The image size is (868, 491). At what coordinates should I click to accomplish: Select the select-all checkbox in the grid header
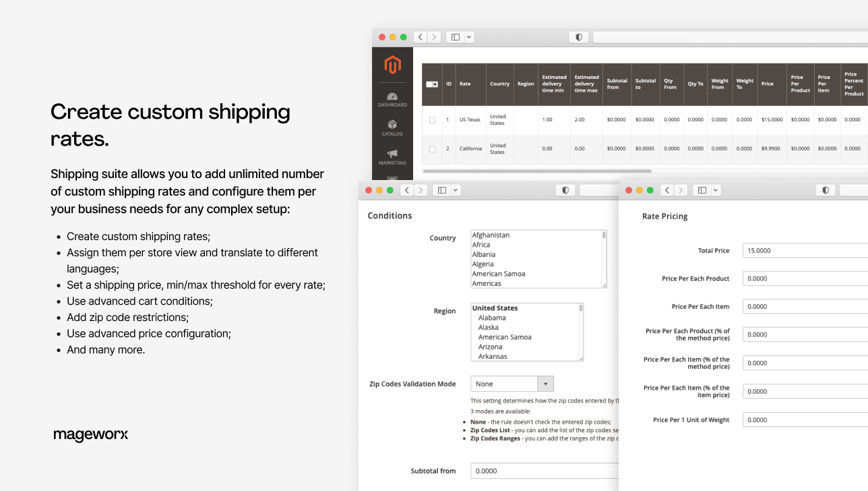click(430, 84)
